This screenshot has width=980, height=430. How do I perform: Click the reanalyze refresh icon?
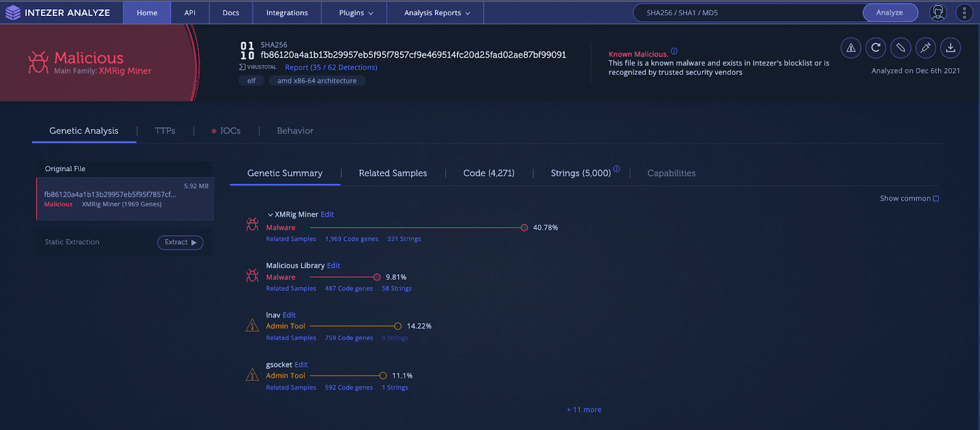pos(876,48)
